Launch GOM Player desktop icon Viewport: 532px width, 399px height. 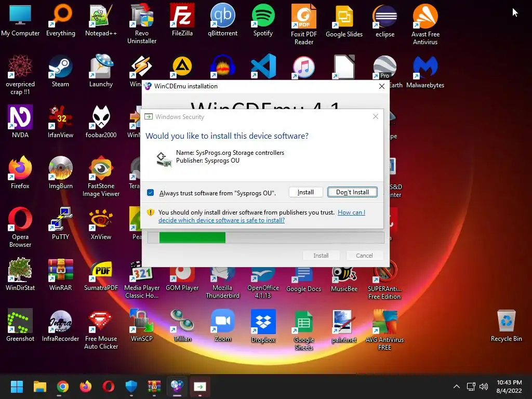(x=182, y=280)
